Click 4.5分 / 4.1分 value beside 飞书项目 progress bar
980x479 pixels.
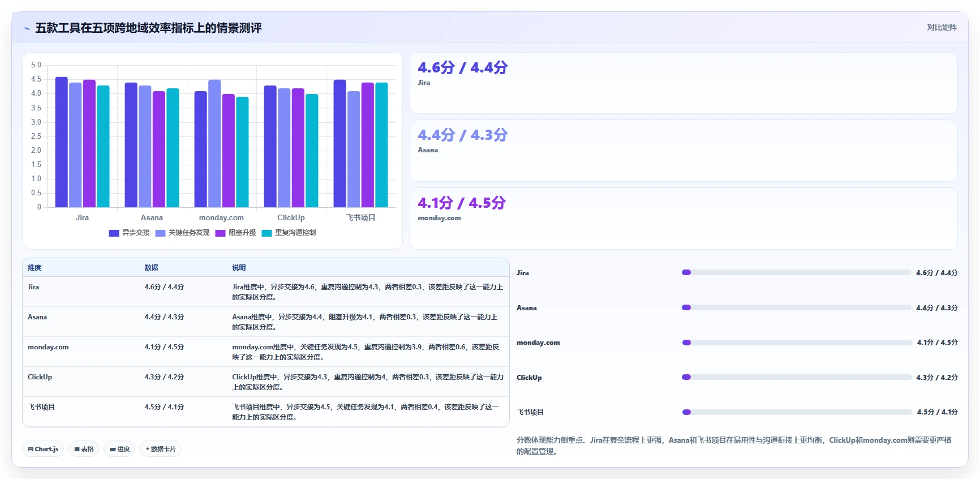[x=938, y=412]
